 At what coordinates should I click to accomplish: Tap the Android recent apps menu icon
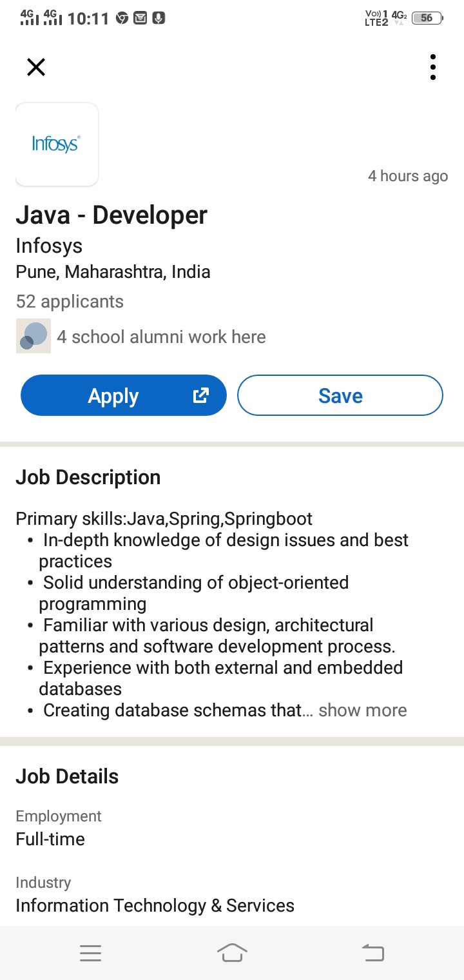pos(90,953)
